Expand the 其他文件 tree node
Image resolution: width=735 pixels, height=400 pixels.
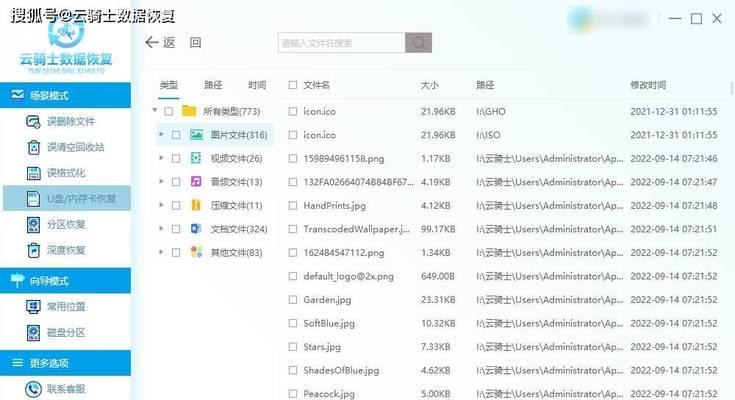(x=161, y=251)
